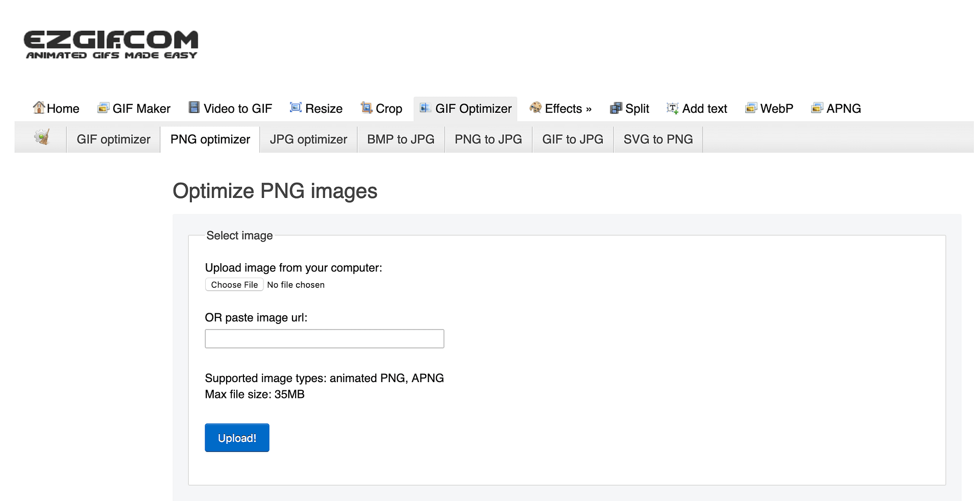Image resolution: width=980 pixels, height=501 pixels.
Task: Click the GIF Maker icon
Action: (103, 108)
